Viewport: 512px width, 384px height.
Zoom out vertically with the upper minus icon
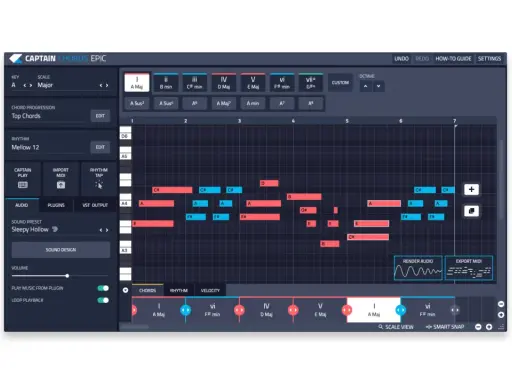click(501, 304)
